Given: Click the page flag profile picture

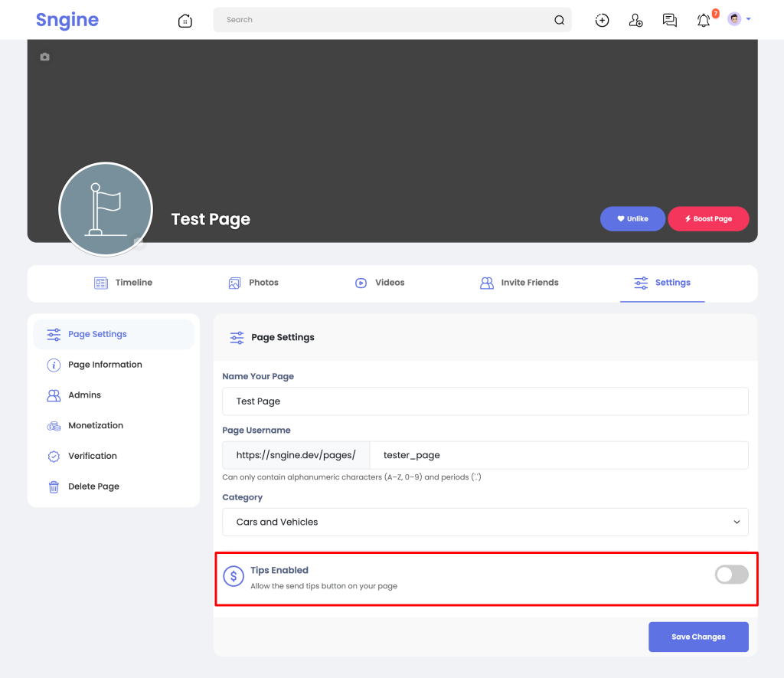Looking at the screenshot, I should coord(106,208).
